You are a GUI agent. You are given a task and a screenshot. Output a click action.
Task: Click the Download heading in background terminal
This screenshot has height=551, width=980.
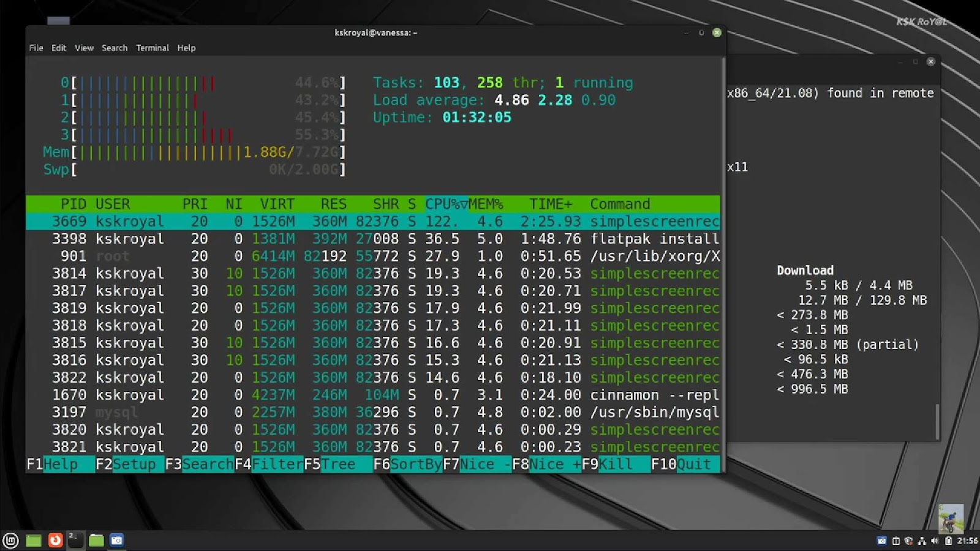point(805,271)
